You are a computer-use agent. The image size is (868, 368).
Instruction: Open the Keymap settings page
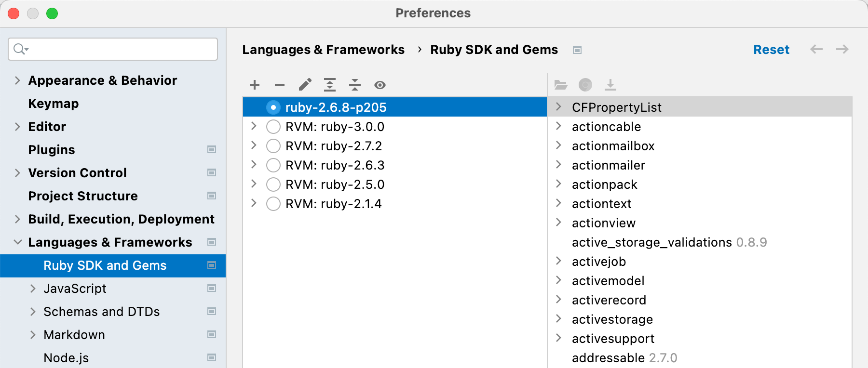pos(54,104)
